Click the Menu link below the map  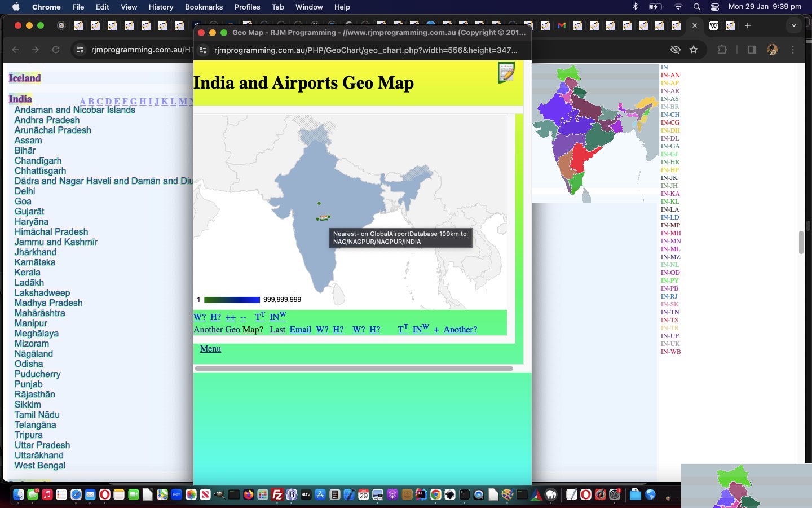[x=210, y=349]
